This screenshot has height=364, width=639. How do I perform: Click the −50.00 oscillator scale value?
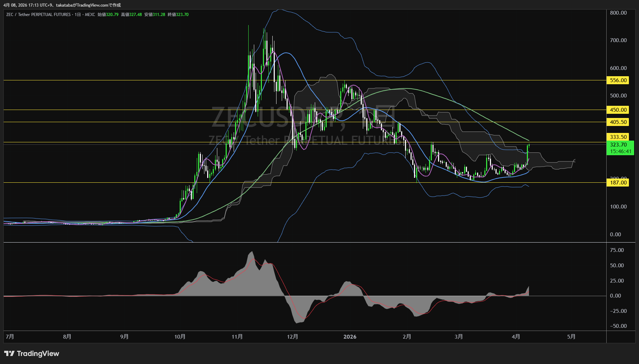tap(618, 326)
